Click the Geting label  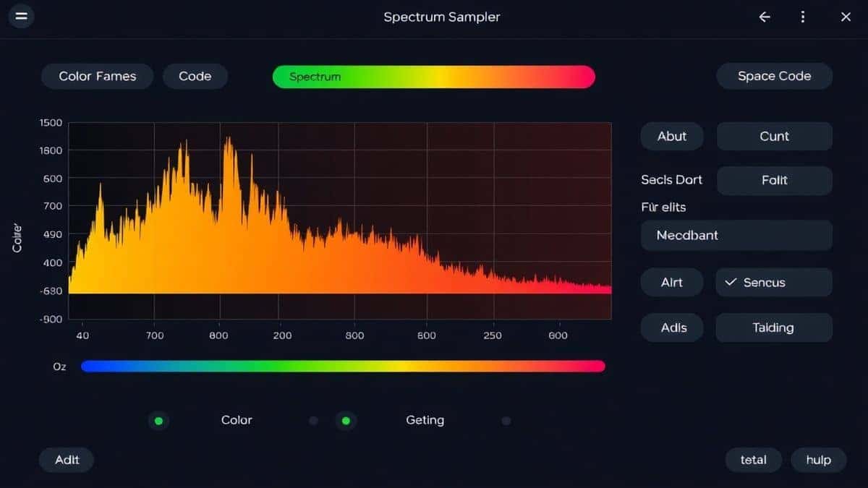tap(425, 420)
